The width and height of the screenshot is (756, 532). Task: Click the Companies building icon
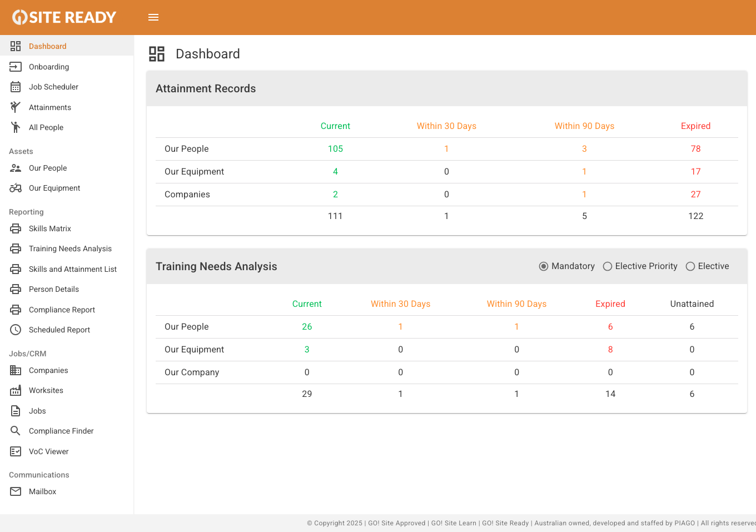(x=16, y=370)
